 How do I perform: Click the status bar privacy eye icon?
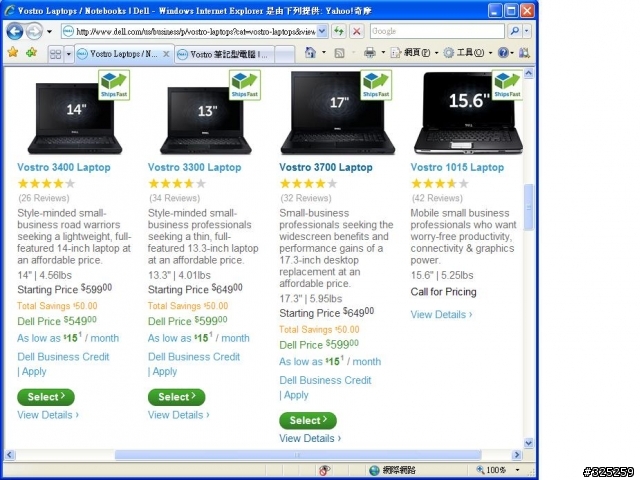click(325, 470)
